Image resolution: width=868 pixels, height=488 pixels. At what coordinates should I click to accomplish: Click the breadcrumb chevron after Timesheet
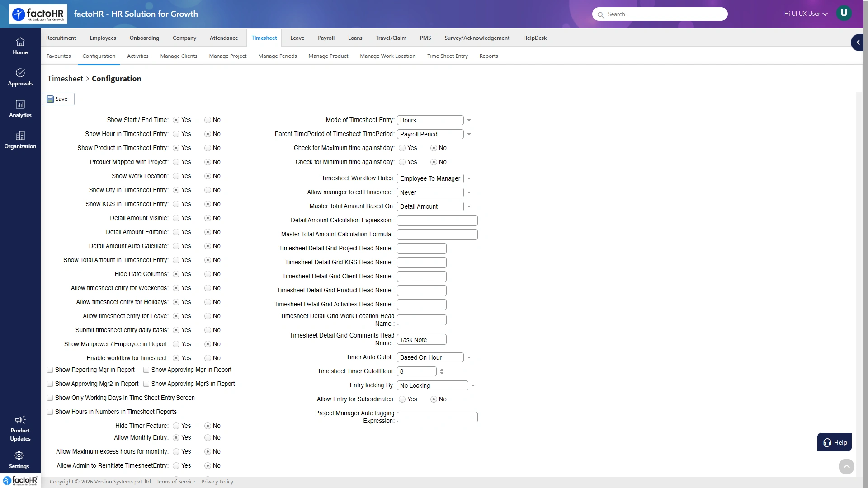point(88,79)
